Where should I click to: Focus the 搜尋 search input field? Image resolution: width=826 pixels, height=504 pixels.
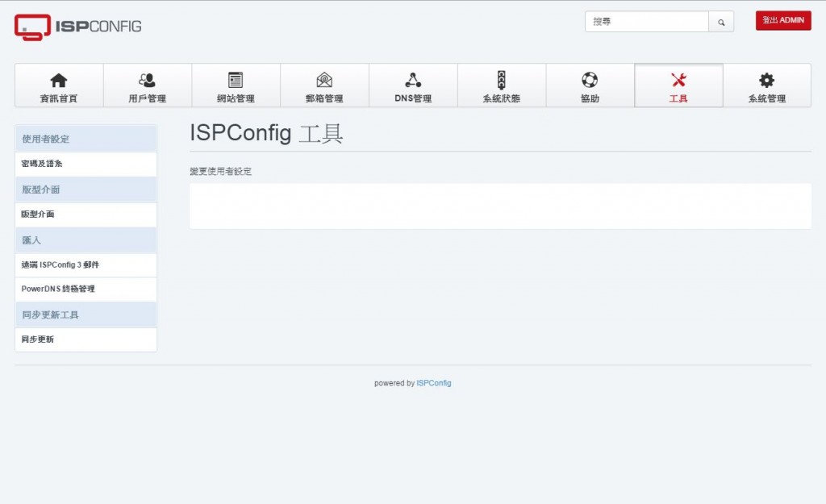pos(646,22)
